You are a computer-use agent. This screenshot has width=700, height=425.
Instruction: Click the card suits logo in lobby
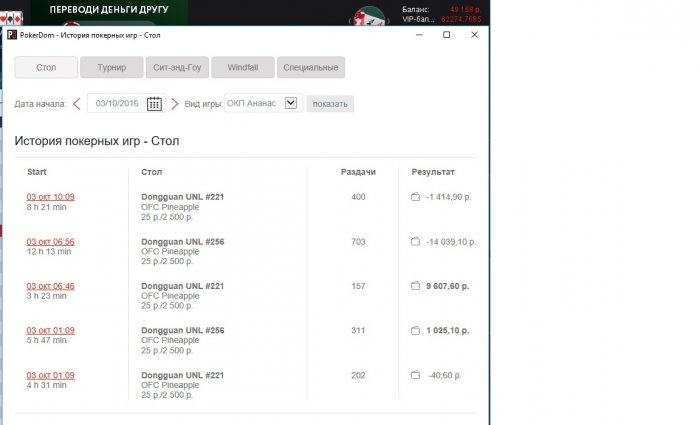pos(11,18)
